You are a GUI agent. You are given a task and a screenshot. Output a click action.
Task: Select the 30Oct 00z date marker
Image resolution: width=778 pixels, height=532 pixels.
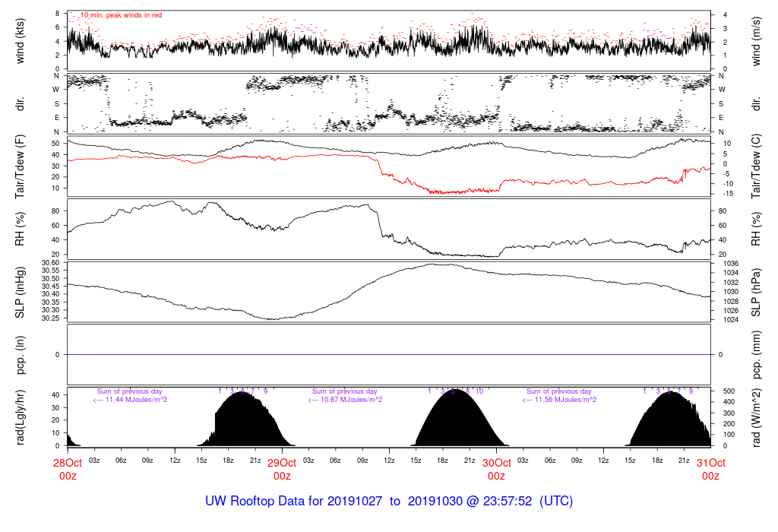click(x=496, y=469)
